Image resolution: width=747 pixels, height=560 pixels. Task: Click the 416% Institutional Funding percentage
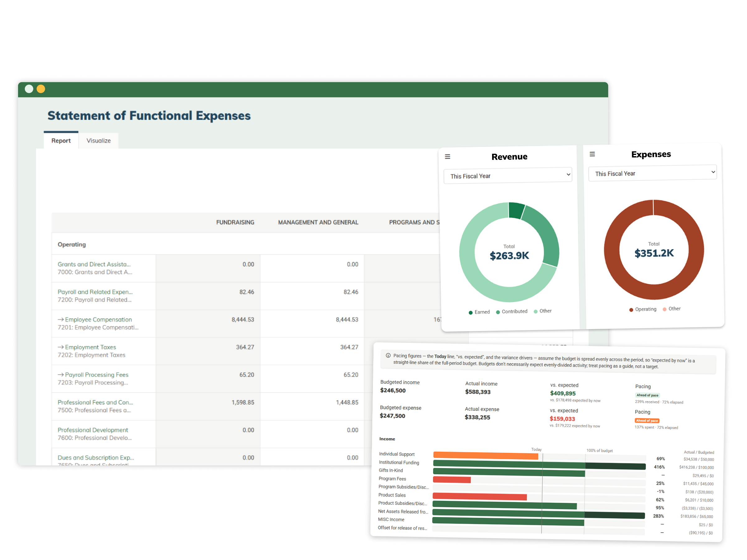659,467
